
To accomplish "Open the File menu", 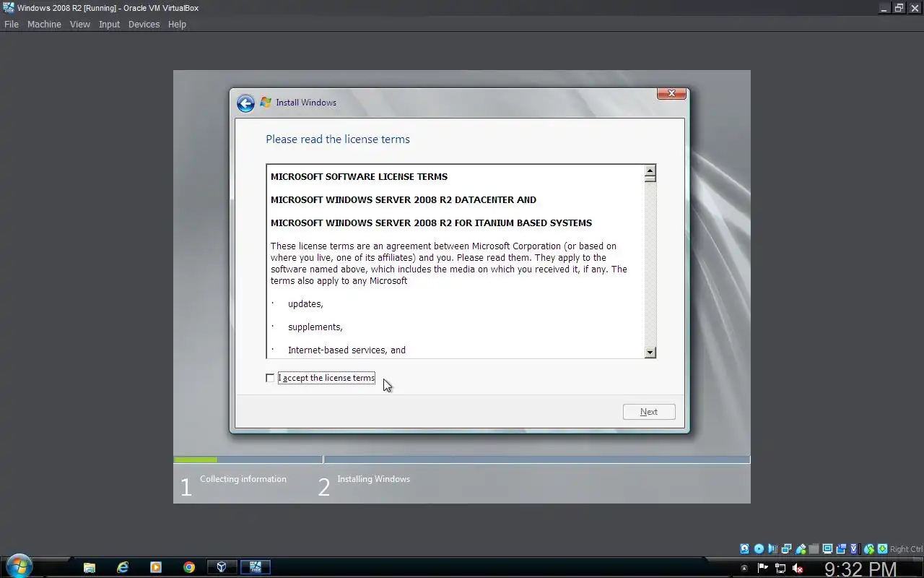I will [x=12, y=24].
